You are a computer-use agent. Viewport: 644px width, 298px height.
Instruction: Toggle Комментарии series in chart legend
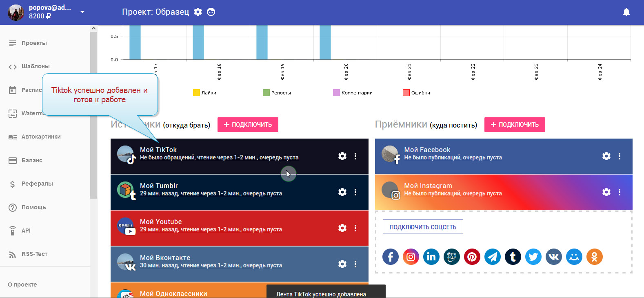click(353, 93)
